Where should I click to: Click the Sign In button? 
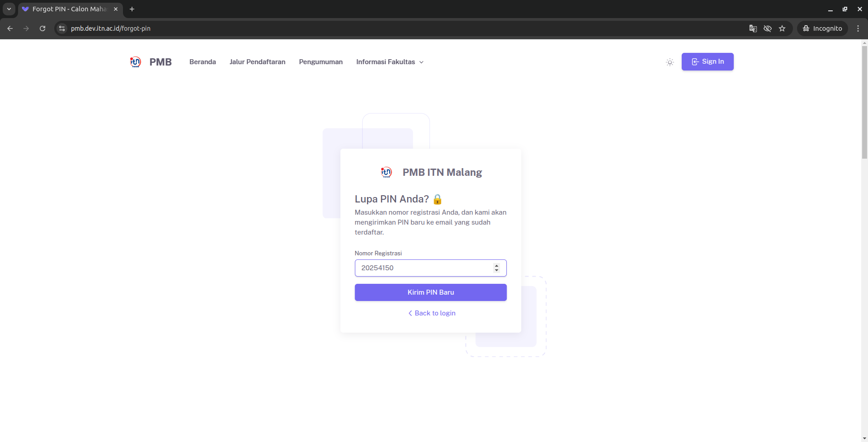click(708, 61)
